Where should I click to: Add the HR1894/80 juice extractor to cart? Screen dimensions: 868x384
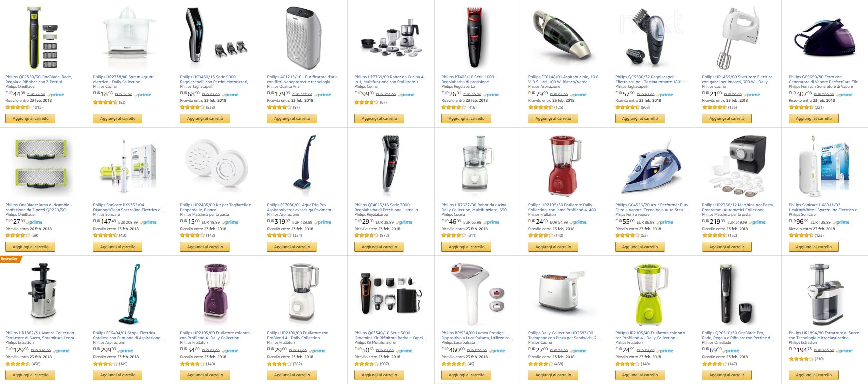[x=814, y=375]
